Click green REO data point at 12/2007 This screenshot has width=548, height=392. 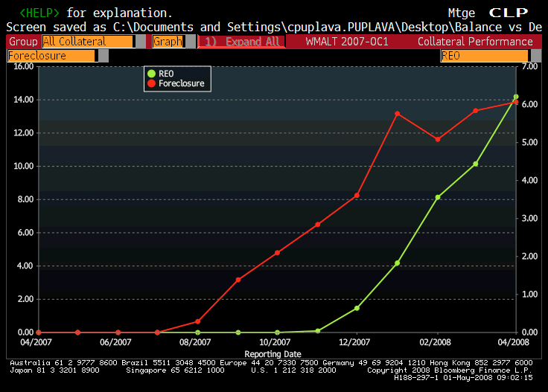pyautogui.click(x=357, y=308)
